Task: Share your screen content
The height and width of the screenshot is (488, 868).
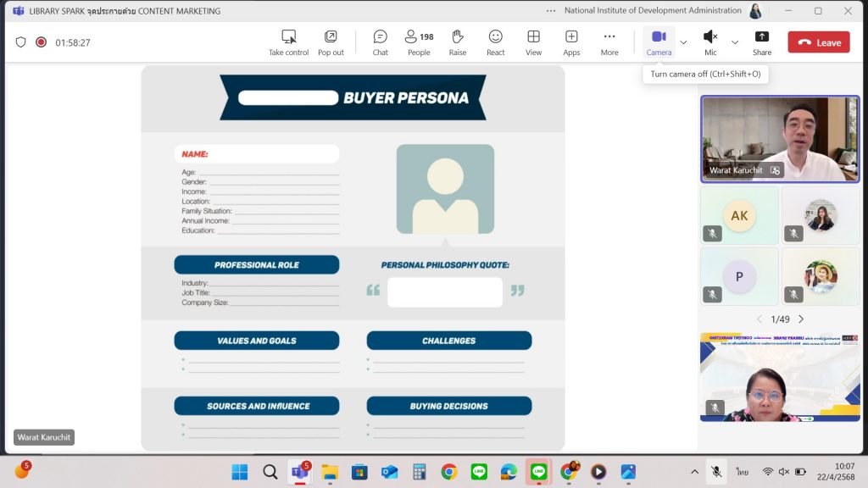Action: click(x=761, y=42)
